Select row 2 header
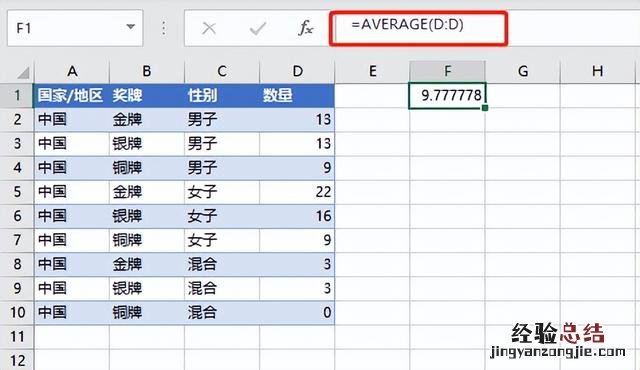This screenshot has width=640, height=370. pyautogui.click(x=17, y=120)
